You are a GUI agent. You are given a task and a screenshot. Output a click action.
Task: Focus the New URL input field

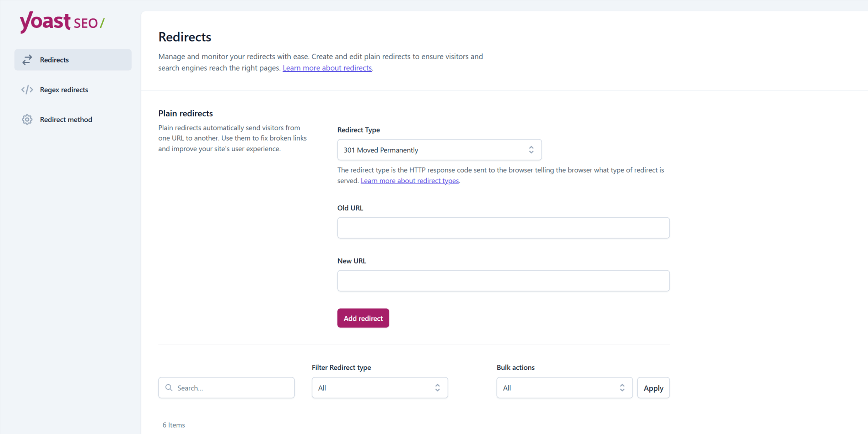point(503,281)
